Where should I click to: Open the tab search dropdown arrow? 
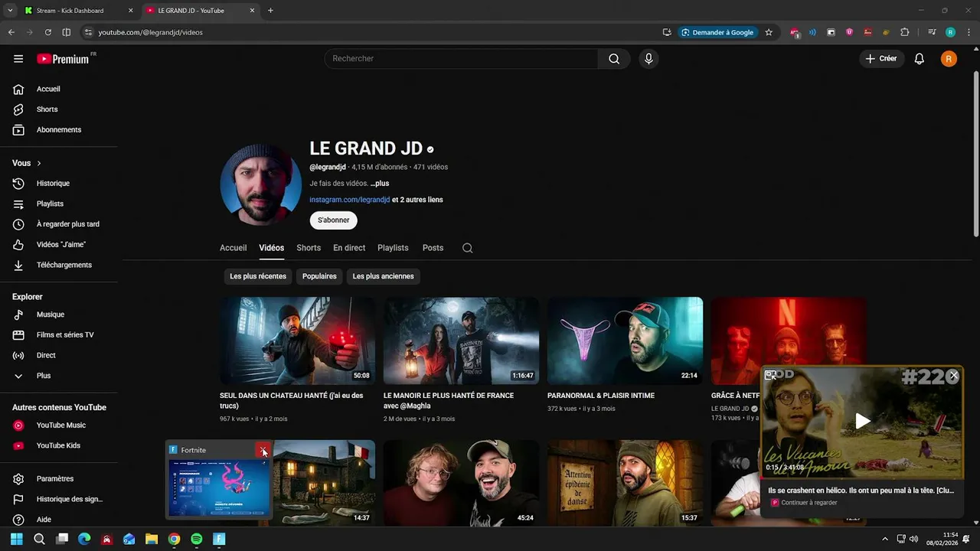pos(10,11)
